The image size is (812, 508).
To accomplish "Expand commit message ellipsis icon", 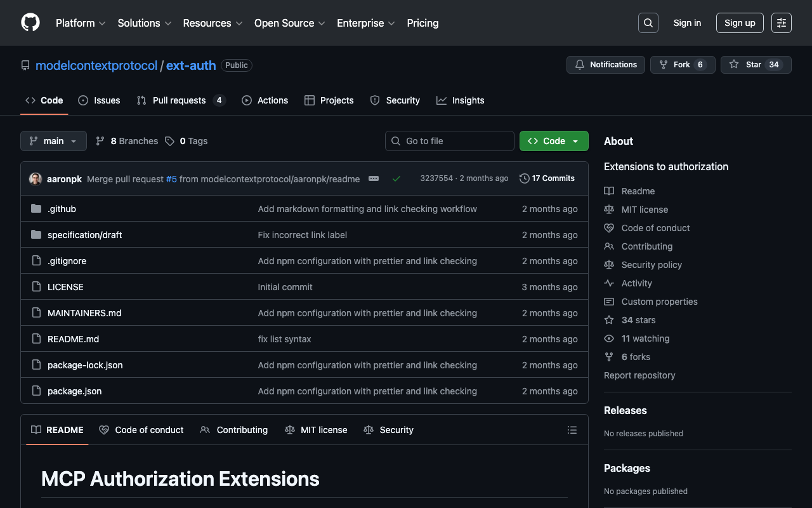I will point(374,178).
